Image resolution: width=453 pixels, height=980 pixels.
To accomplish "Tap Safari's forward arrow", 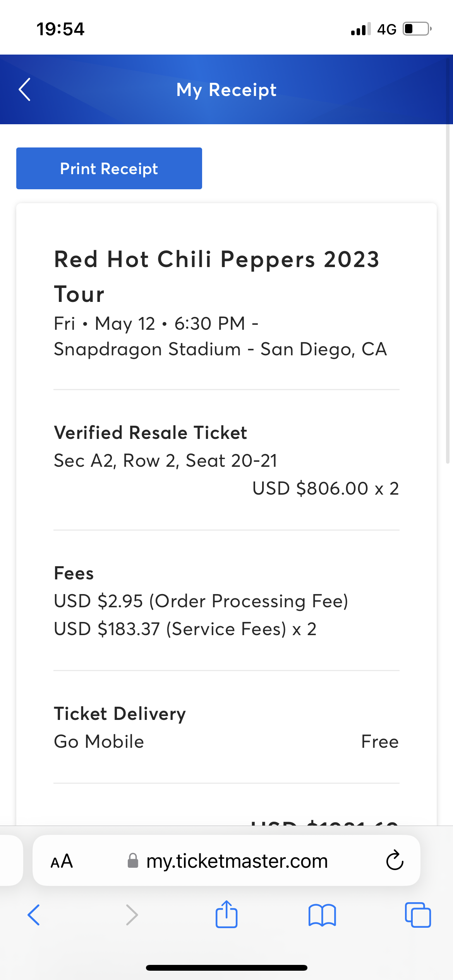I will [132, 915].
